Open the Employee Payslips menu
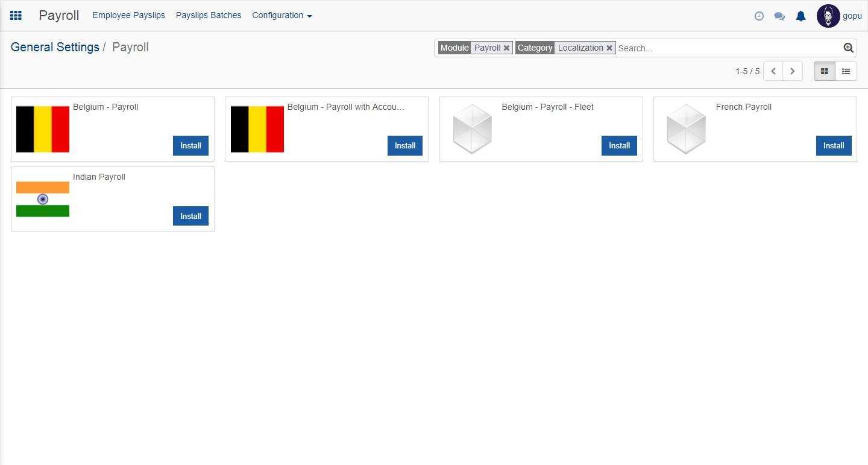Viewport: 868px width, 465px height. 128,16
